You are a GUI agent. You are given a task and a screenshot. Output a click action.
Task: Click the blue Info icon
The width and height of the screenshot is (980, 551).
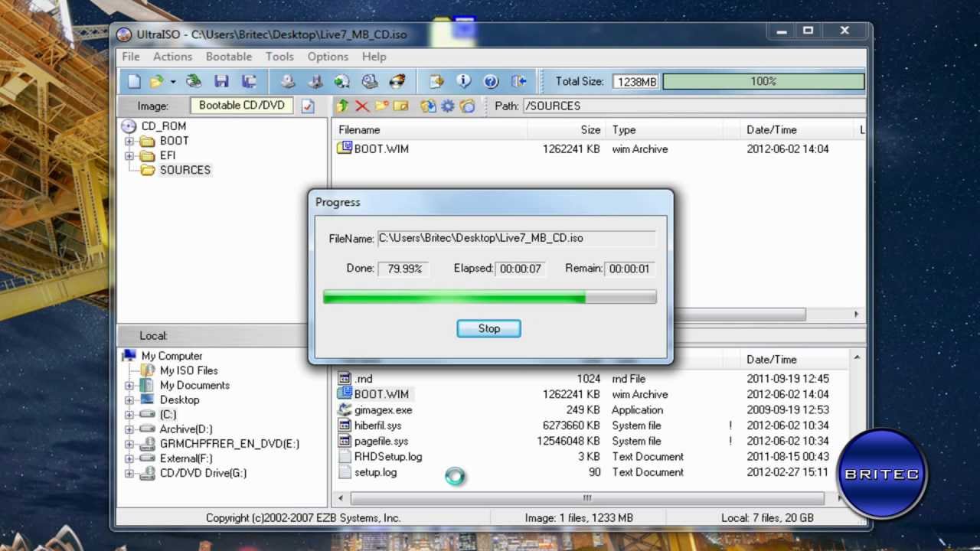point(463,81)
